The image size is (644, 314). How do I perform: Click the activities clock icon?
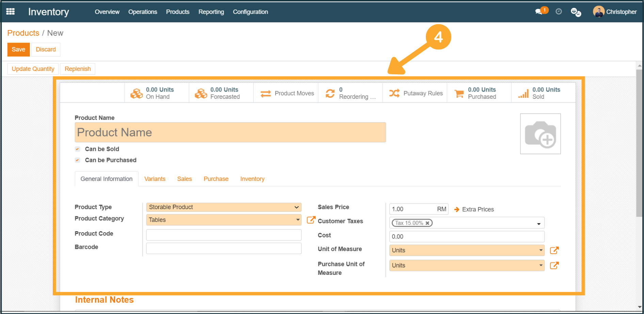click(559, 12)
